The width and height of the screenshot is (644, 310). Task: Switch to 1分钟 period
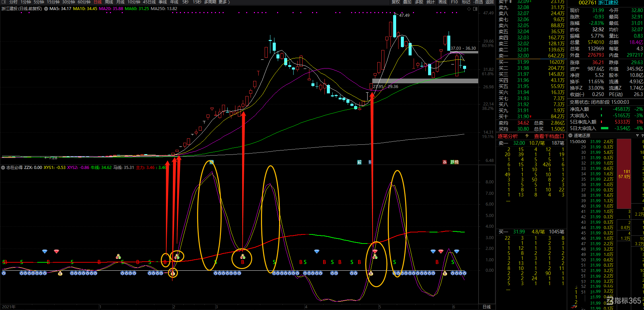[x=26, y=2]
